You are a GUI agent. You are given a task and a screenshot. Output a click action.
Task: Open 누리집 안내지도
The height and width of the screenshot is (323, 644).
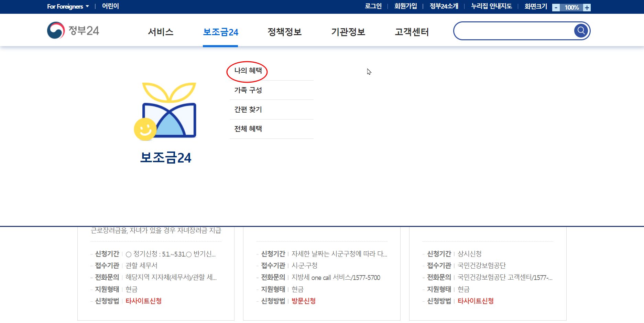491,6
